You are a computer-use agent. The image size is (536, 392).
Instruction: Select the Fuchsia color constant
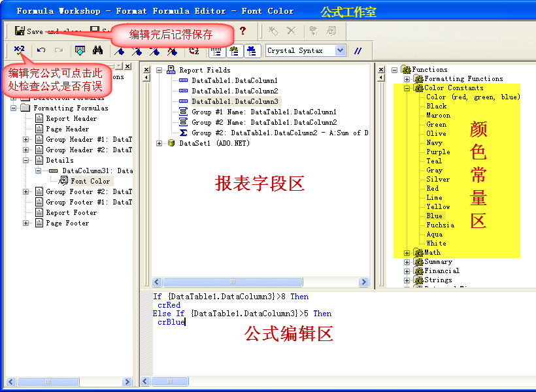coord(441,225)
